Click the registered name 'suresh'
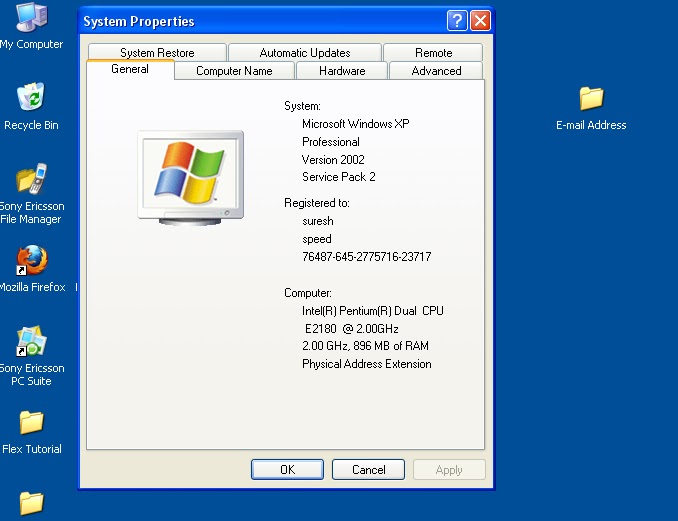678x521 pixels. [318, 221]
